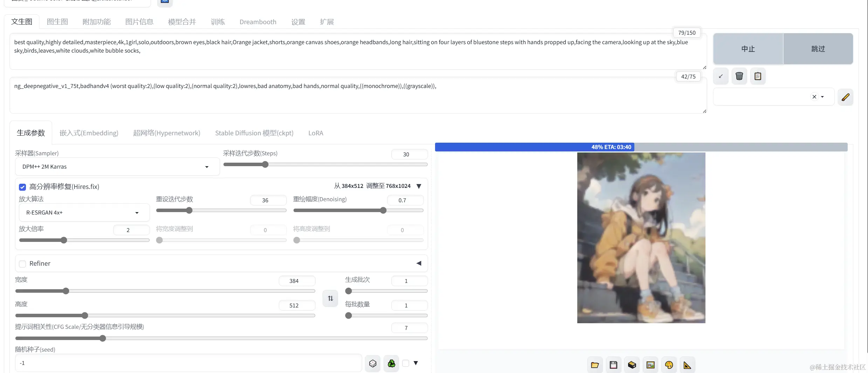Click the generated anime girl preview image
This screenshot has width=868, height=373.
[641, 238]
